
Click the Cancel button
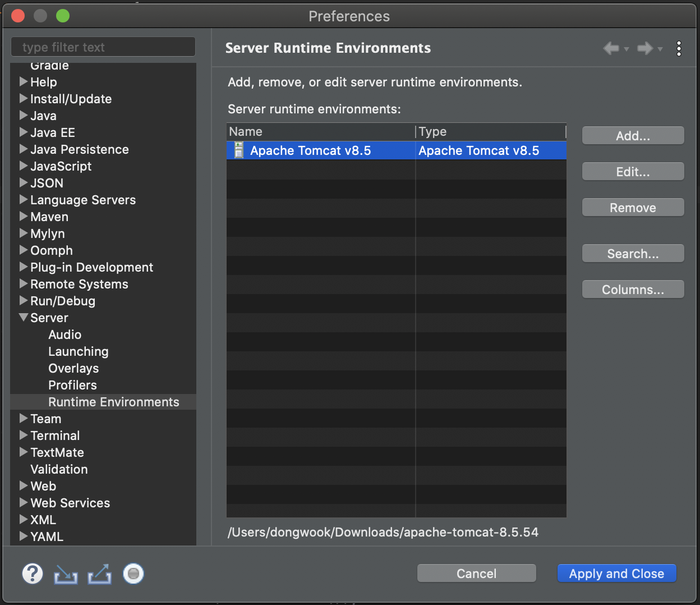click(476, 574)
